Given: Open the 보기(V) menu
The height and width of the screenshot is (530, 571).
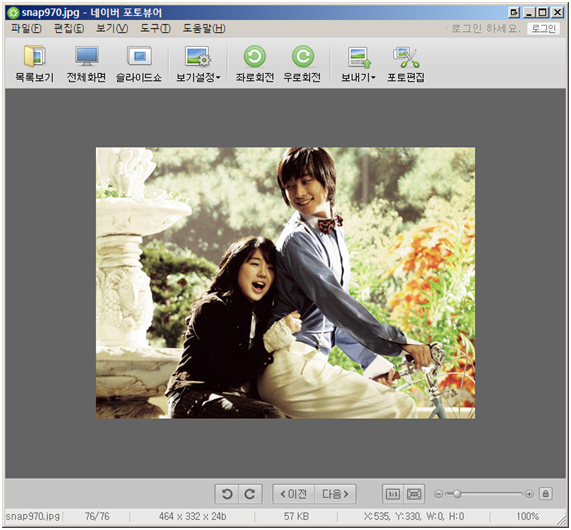Looking at the screenshot, I should [x=112, y=28].
